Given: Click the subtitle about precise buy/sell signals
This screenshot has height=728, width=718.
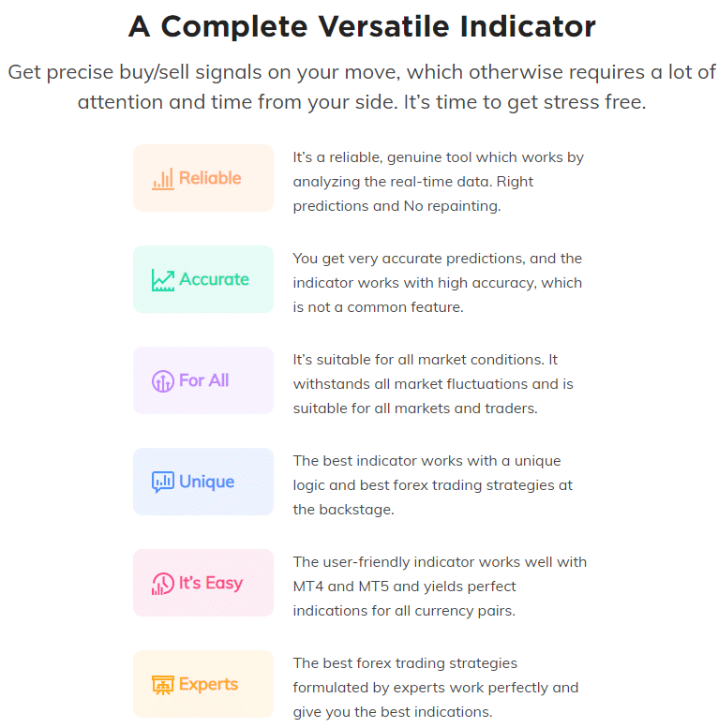Looking at the screenshot, I should (362, 87).
